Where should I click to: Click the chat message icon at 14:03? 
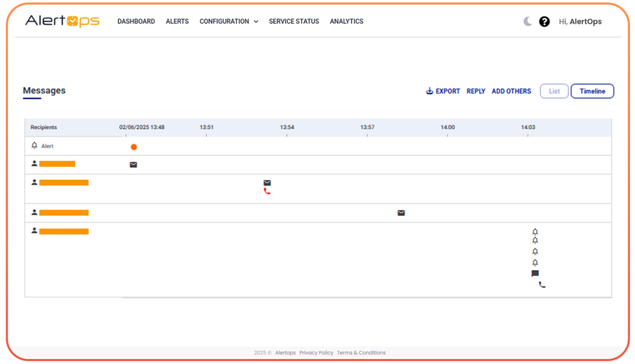pos(535,273)
